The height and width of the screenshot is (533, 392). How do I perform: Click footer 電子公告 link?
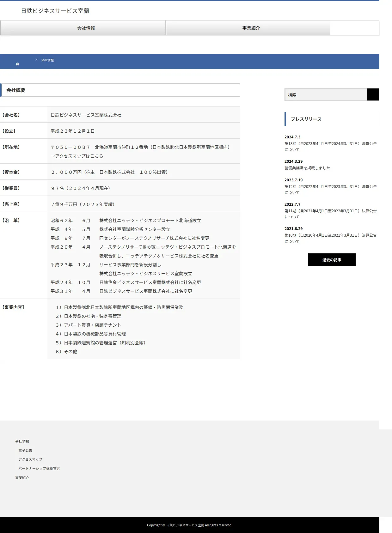tap(25, 451)
